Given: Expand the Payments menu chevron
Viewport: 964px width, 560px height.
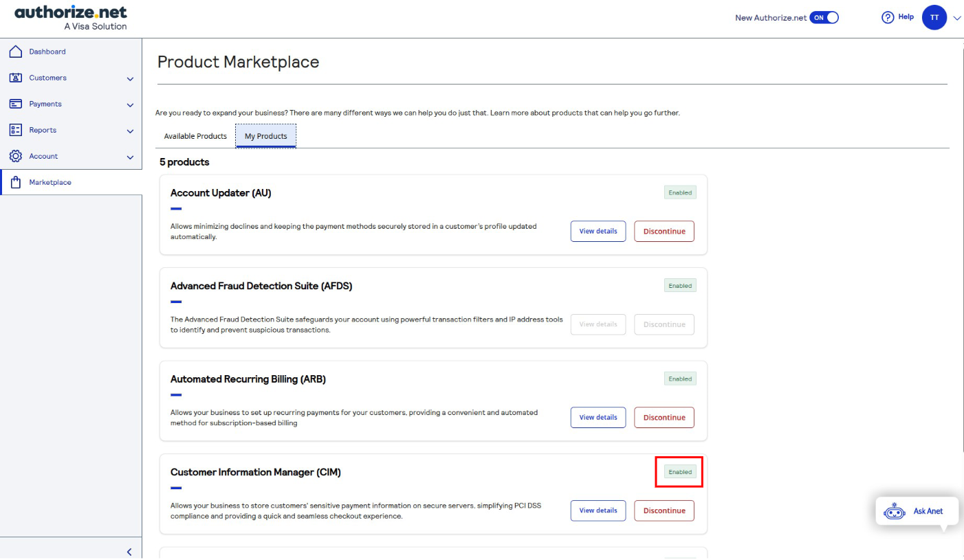Looking at the screenshot, I should [x=130, y=104].
